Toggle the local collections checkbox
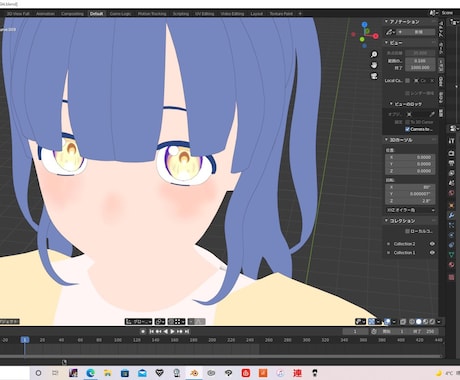Image resolution: width=460 pixels, height=380 pixels. [x=407, y=231]
